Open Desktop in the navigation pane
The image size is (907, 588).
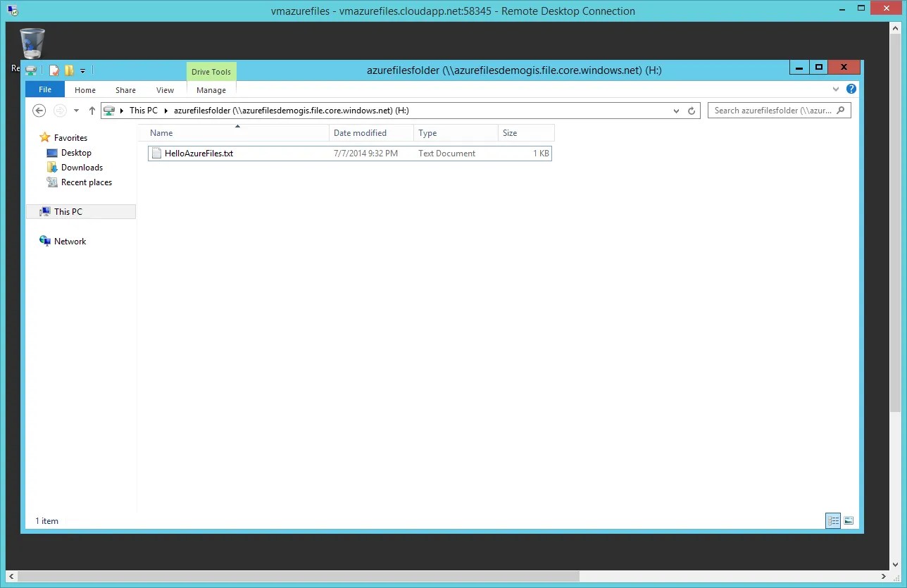point(76,153)
